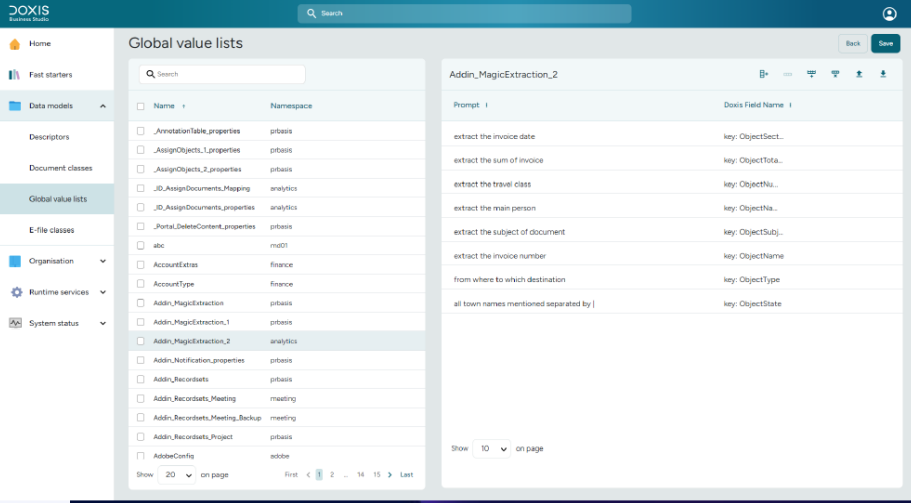
Task: Go to previous page with the left chevron
Action: pos(308,475)
